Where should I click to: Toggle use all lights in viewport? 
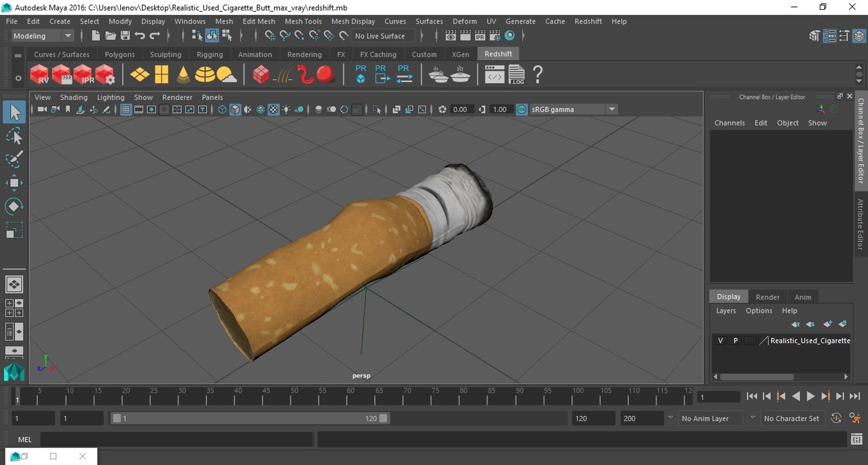(286, 109)
